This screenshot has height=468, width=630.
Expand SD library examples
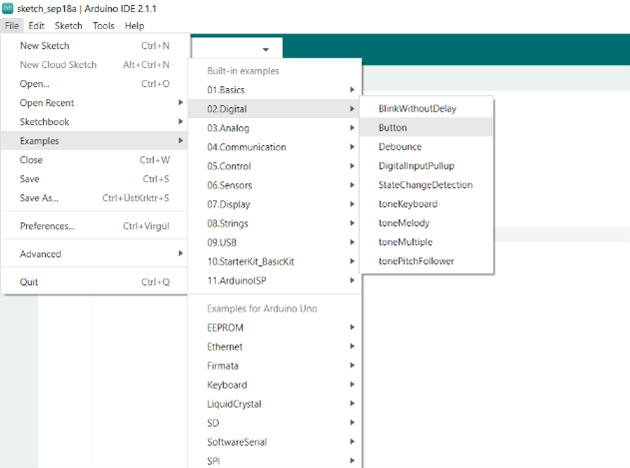click(x=275, y=423)
